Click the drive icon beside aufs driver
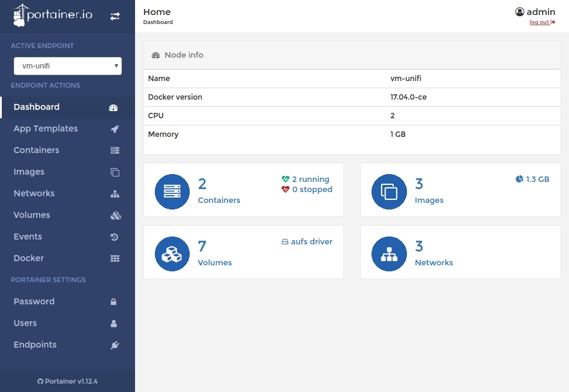569x392 pixels. (285, 242)
